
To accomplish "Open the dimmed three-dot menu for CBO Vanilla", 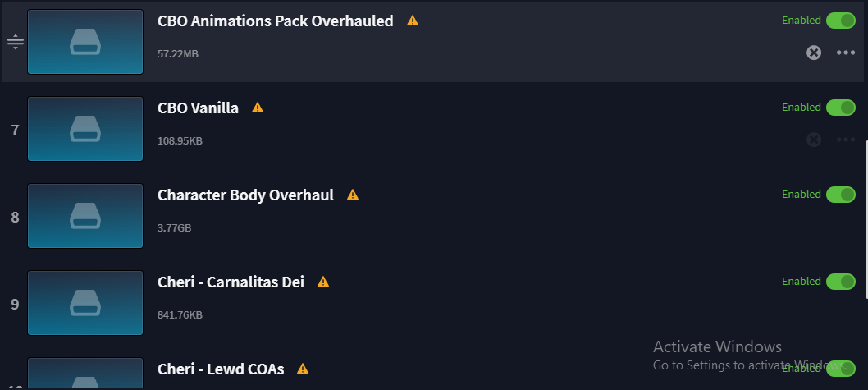I will [846, 140].
